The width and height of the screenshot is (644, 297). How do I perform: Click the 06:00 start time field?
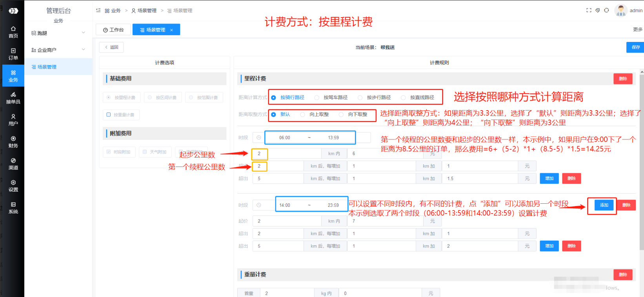click(285, 138)
